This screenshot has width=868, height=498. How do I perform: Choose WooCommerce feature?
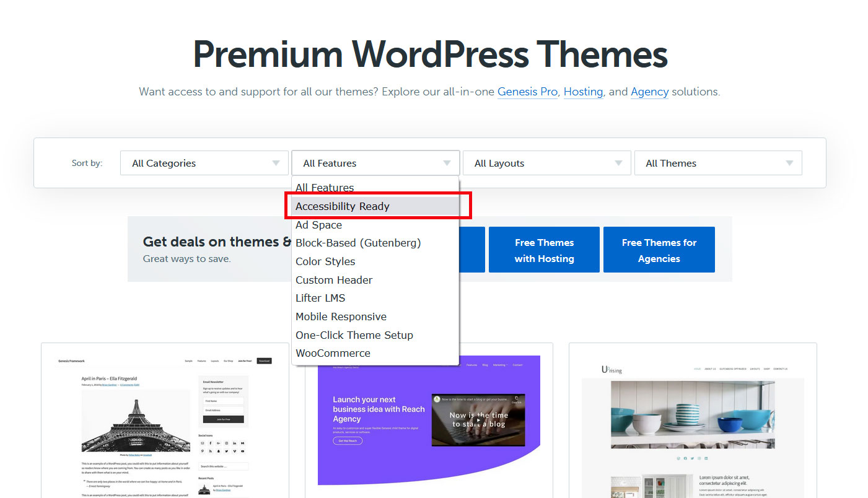click(x=375, y=353)
